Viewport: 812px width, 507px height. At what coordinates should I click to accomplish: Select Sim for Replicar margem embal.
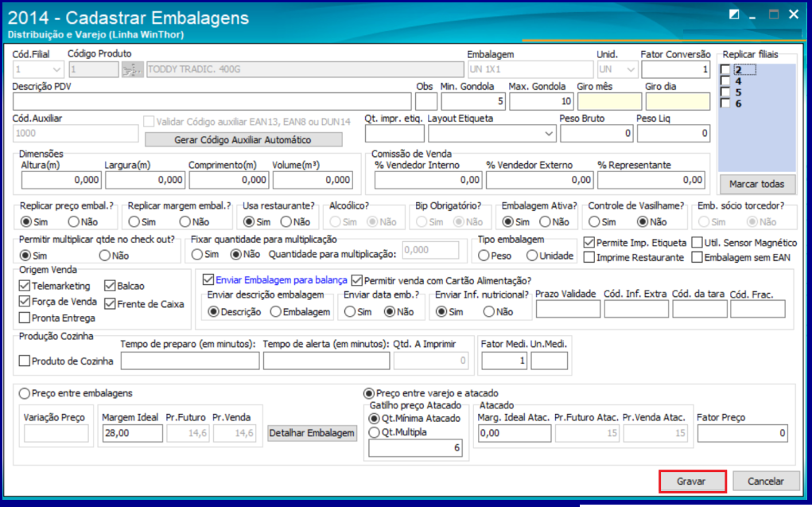point(134,222)
